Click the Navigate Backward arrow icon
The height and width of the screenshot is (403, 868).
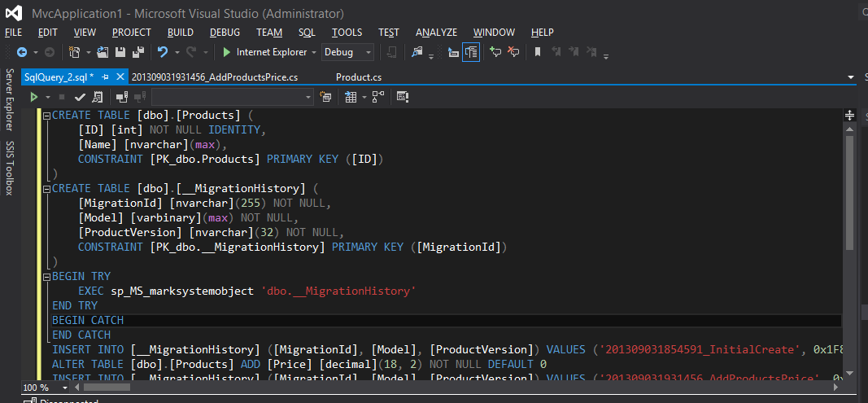[22, 52]
